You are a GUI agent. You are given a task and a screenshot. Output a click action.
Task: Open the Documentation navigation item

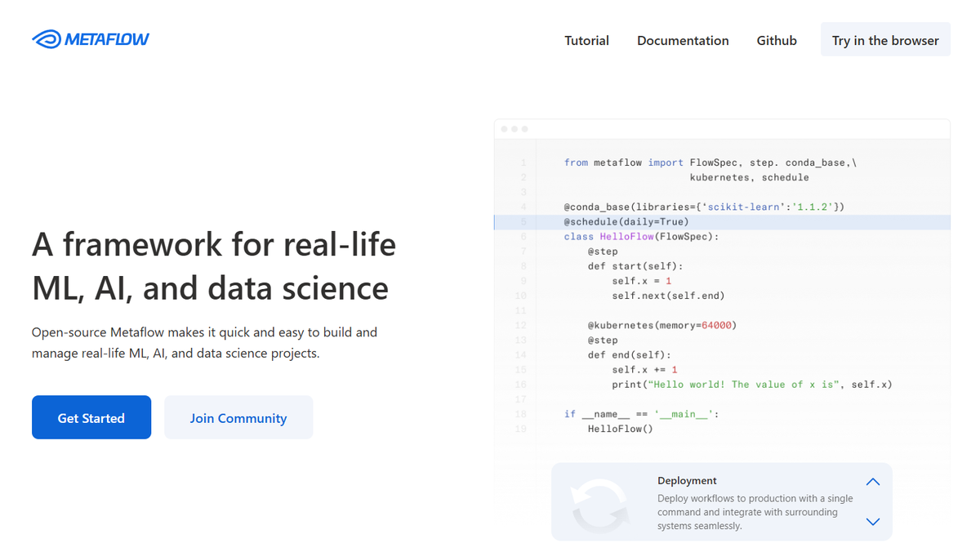pos(683,40)
